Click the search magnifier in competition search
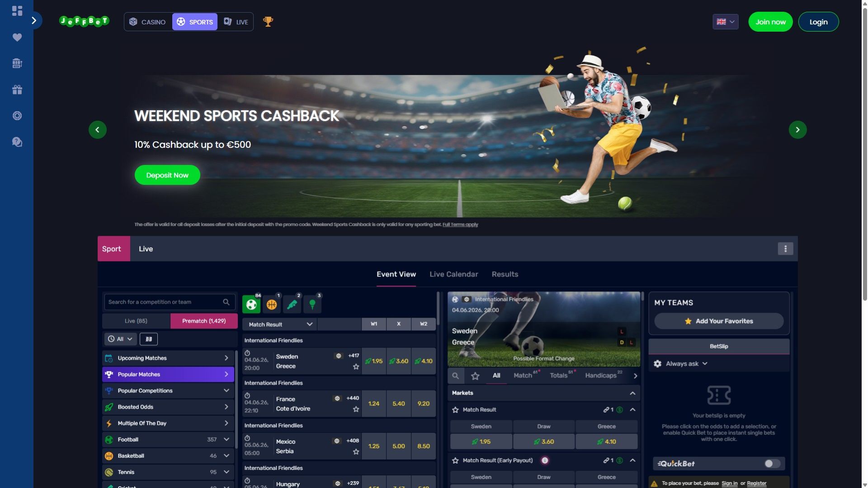The width and height of the screenshot is (868, 488). tap(226, 302)
